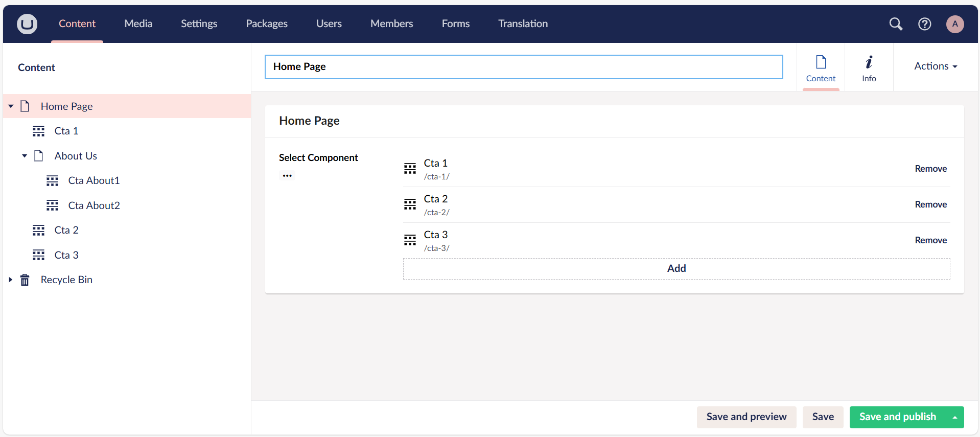Collapse the Home Page tree node
Image resolution: width=980 pixels, height=437 pixels.
click(11, 106)
